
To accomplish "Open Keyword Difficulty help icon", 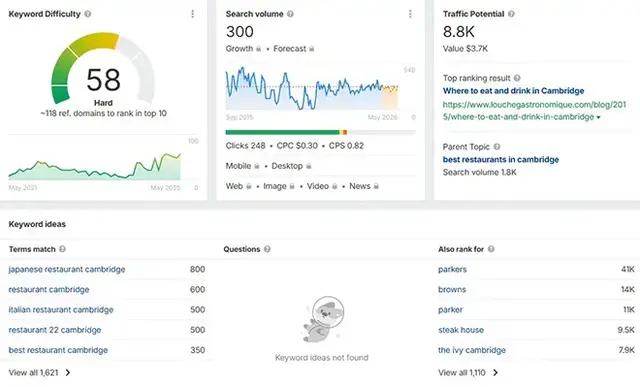I will click(88, 14).
